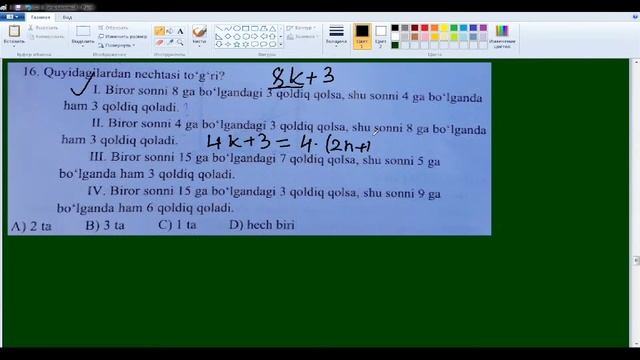
Task: Open the shape Fill dropdown
Action: 302,37
